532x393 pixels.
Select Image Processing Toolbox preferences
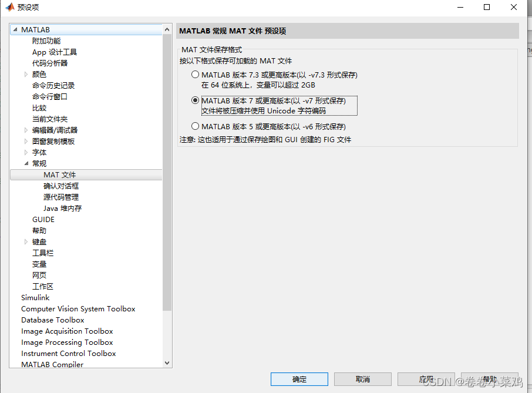tap(67, 342)
